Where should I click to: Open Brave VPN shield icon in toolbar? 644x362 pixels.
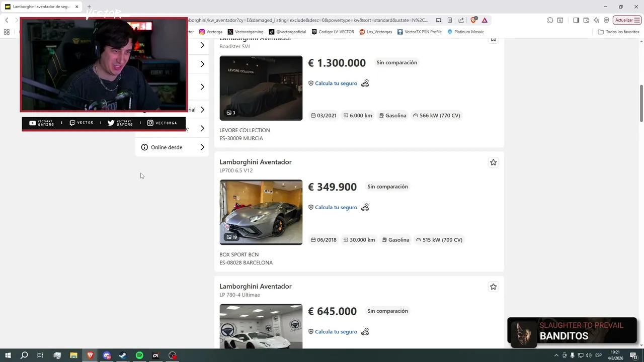pyautogui.click(x=606, y=20)
